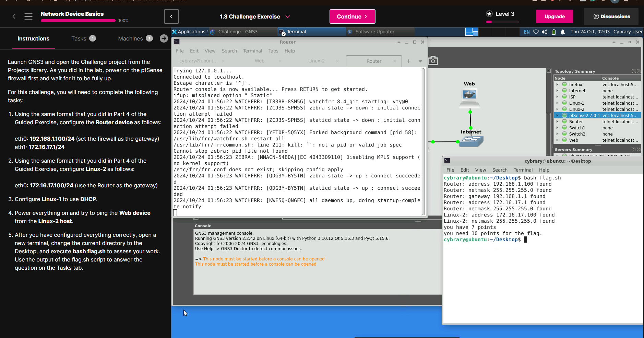
Task: Open the terminal tab list dropdown arrow
Action: point(420,61)
